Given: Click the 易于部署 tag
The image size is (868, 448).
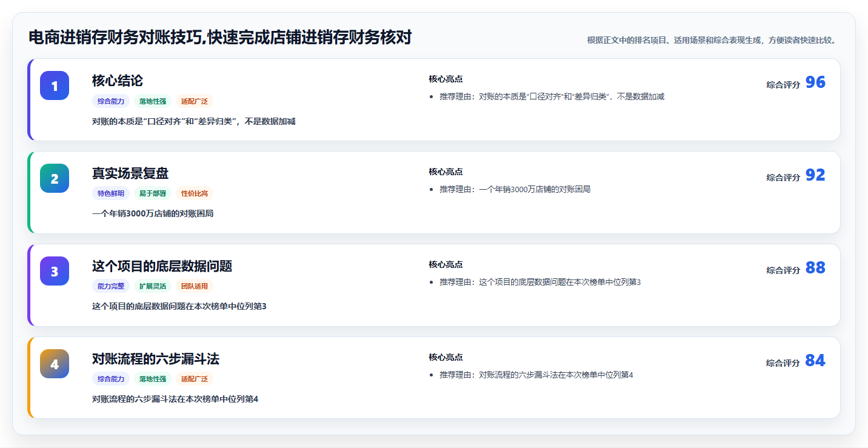Looking at the screenshot, I should pos(153,193).
